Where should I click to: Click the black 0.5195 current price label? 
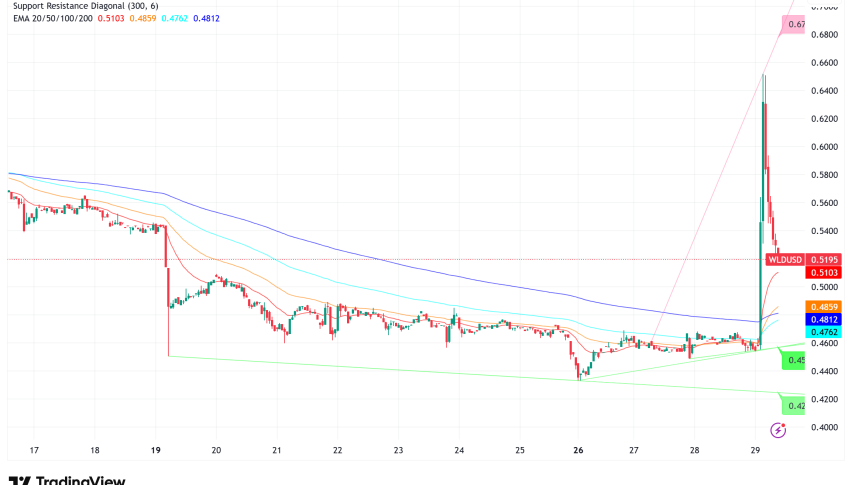(x=822, y=259)
